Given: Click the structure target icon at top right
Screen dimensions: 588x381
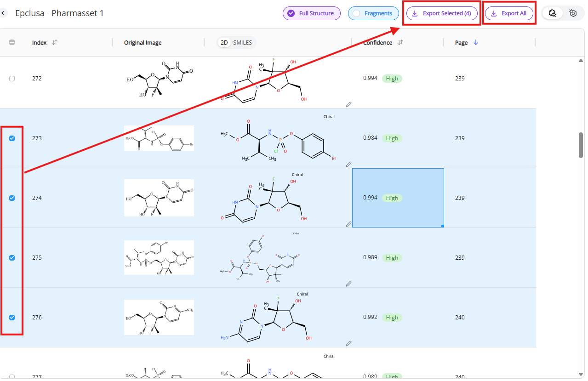Looking at the screenshot, I should [573, 13].
